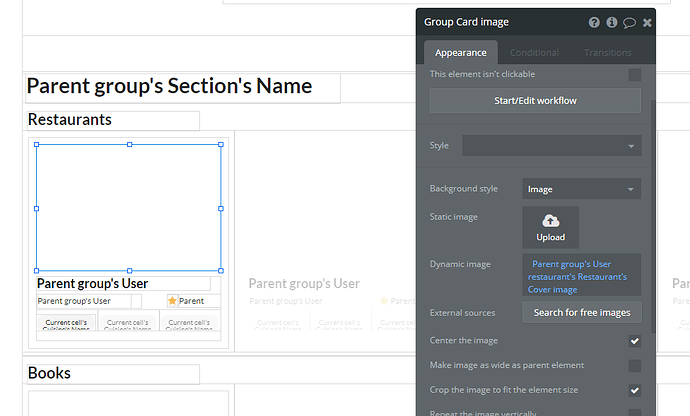Uncheck 'Center the image' checkbox

pos(635,341)
